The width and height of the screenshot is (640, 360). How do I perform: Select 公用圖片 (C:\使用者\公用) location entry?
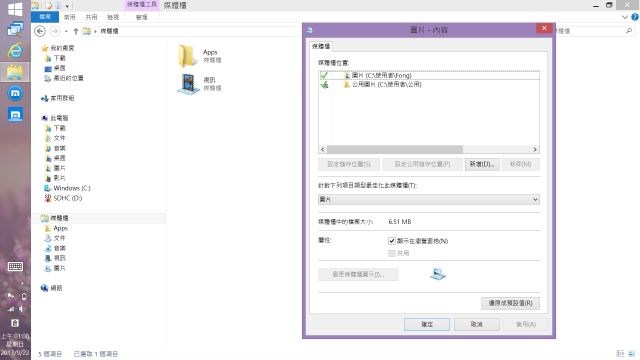coord(429,84)
